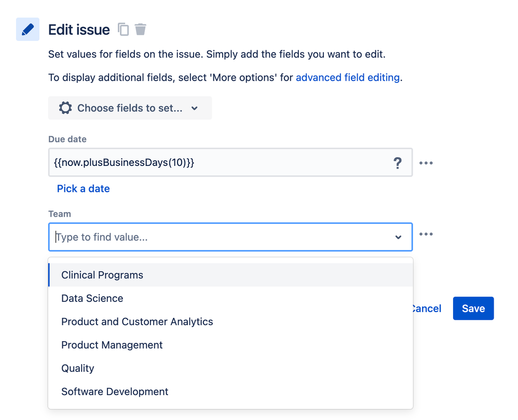Pick the Product Management team
The width and height of the screenshot is (518, 420).
(112, 345)
